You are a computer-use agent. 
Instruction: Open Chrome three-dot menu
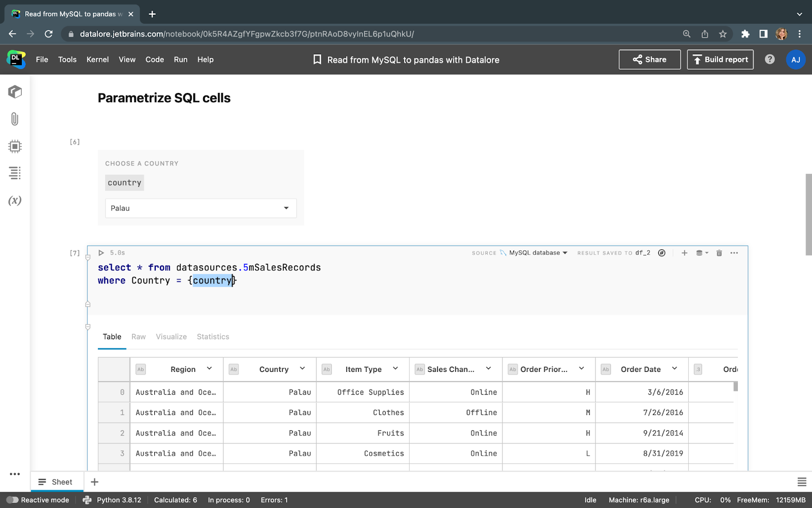click(799, 34)
